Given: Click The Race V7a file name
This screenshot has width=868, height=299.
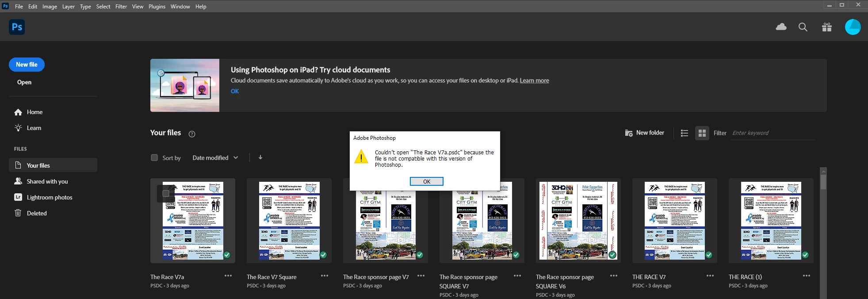Looking at the screenshot, I should coord(167,277).
